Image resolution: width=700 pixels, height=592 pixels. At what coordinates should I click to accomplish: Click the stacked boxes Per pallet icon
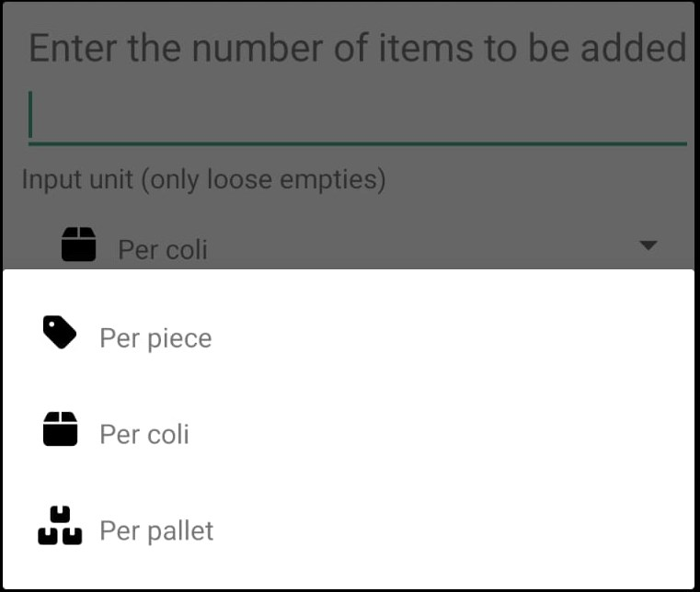click(60, 526)
